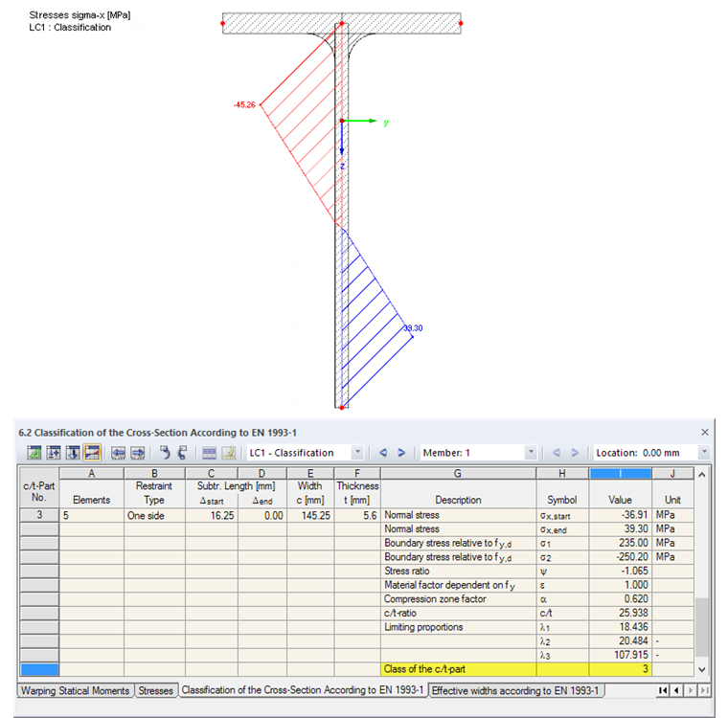The image size is (728, 718).
Task: Select the Width c cell 145.25
Action: click(310, 516)
